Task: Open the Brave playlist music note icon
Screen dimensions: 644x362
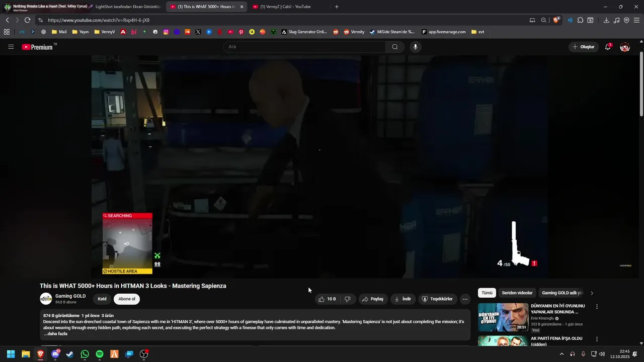Action: [x=616, y=20]
